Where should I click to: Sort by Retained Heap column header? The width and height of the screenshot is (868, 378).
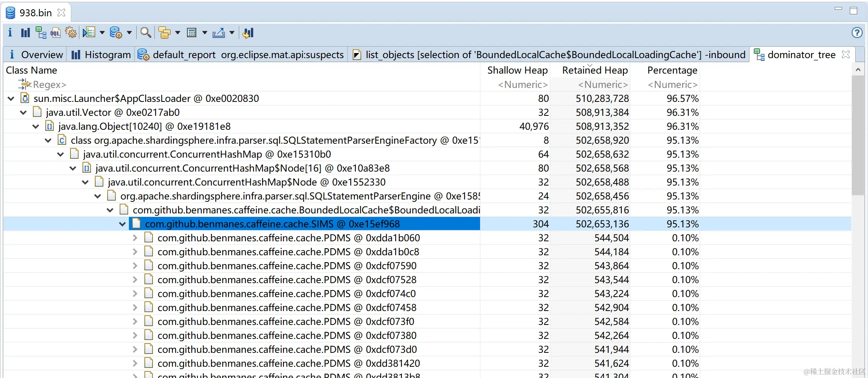(x=595, y=70)
